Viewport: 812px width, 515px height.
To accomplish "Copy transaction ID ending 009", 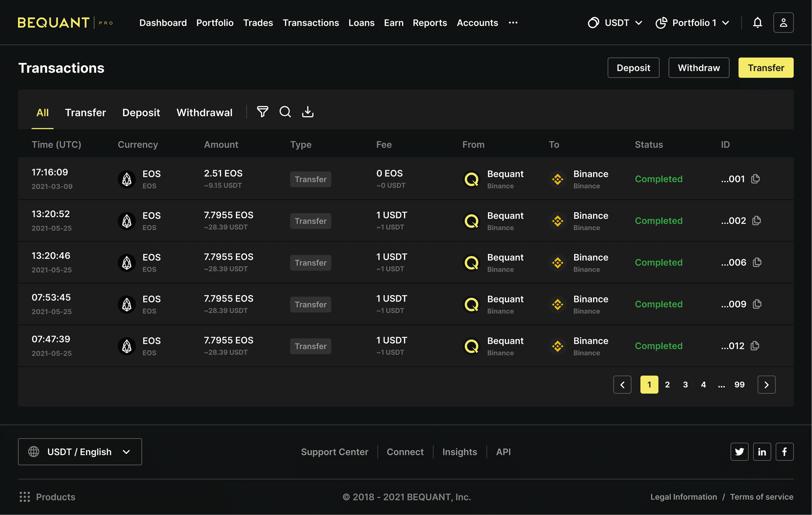I will (757, 304).
